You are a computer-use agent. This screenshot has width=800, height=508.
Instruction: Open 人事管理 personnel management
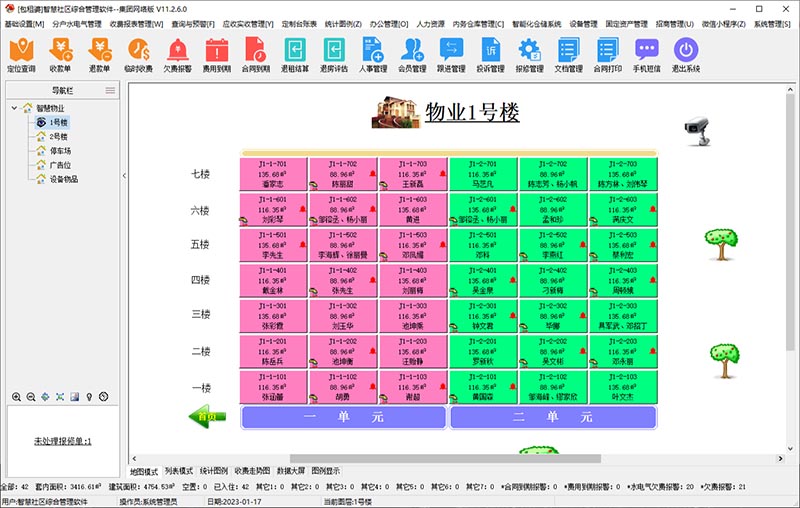(x=373, y=54)
